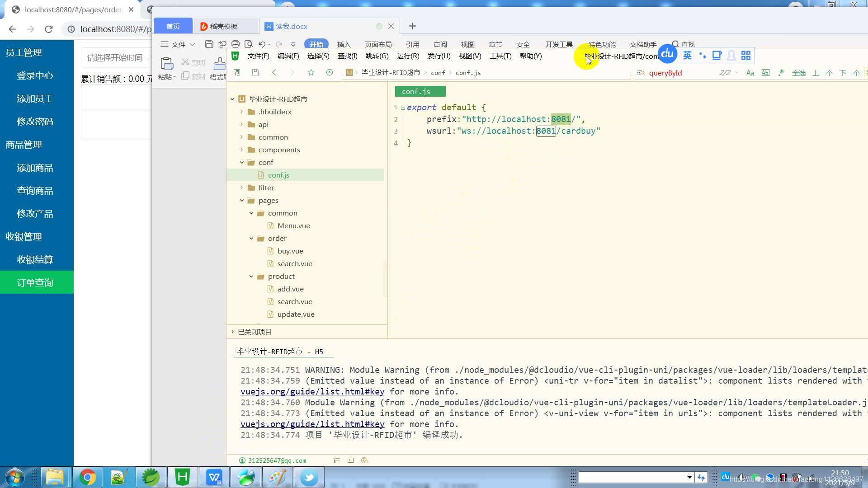Click the save file icon in HBuilderX toolbar
This screenshot has height=488, width=868.
[x=255, y=72]
